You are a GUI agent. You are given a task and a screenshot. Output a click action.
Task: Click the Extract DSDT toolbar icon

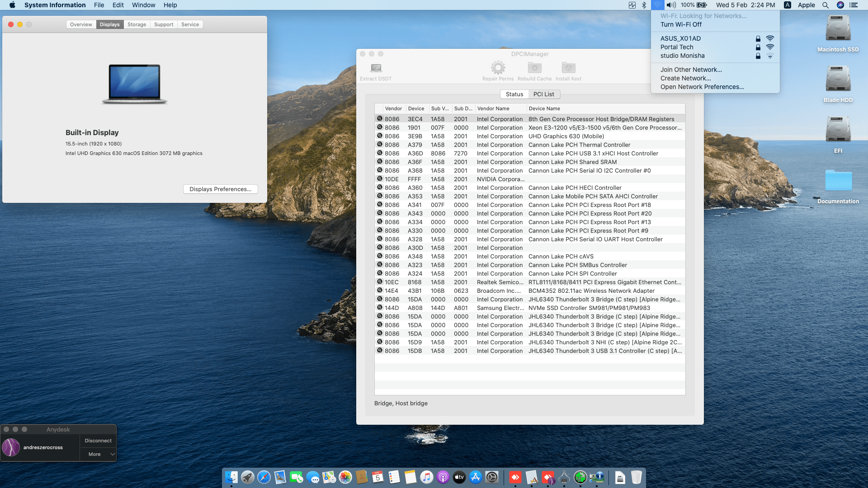[x=376, y=68]
